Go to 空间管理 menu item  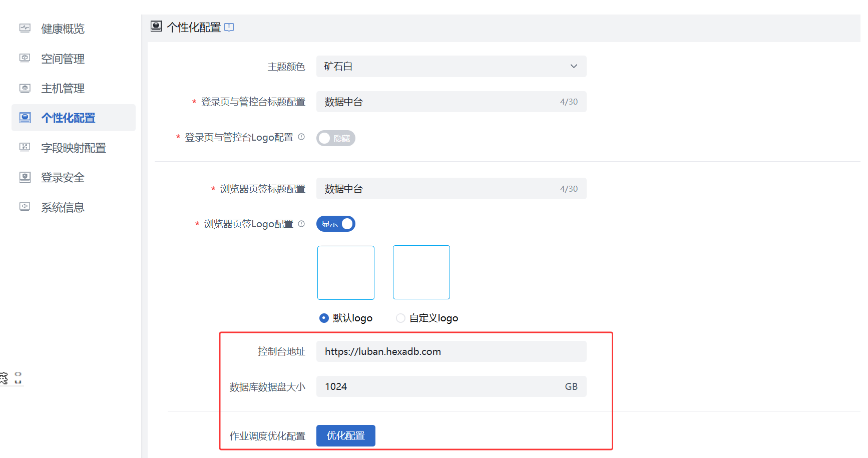63,59
